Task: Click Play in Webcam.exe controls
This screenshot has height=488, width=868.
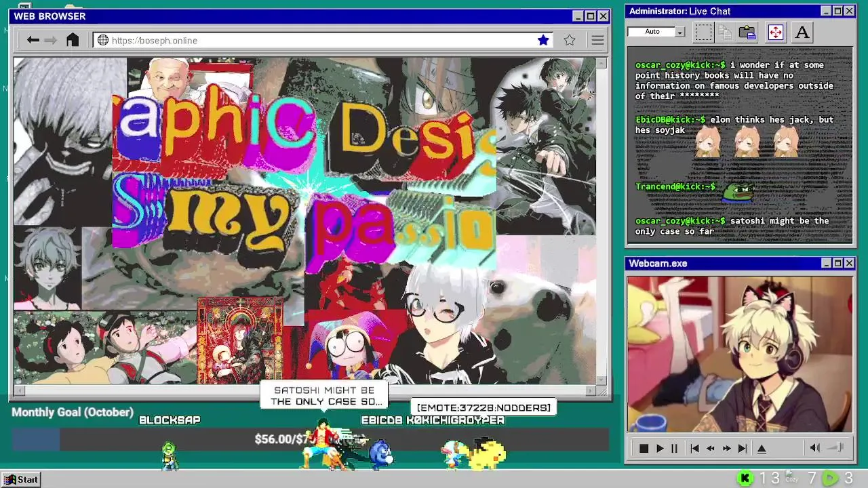Action: tap(659, 448)
